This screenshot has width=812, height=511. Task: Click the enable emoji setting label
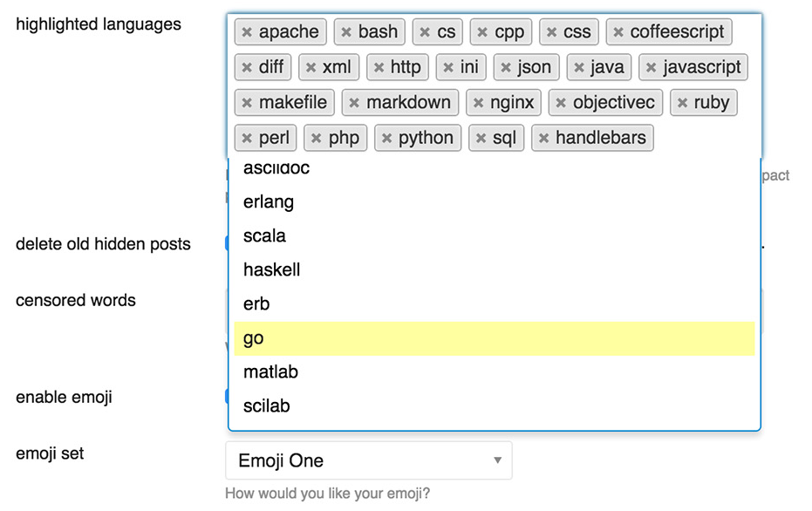(64, 397)
